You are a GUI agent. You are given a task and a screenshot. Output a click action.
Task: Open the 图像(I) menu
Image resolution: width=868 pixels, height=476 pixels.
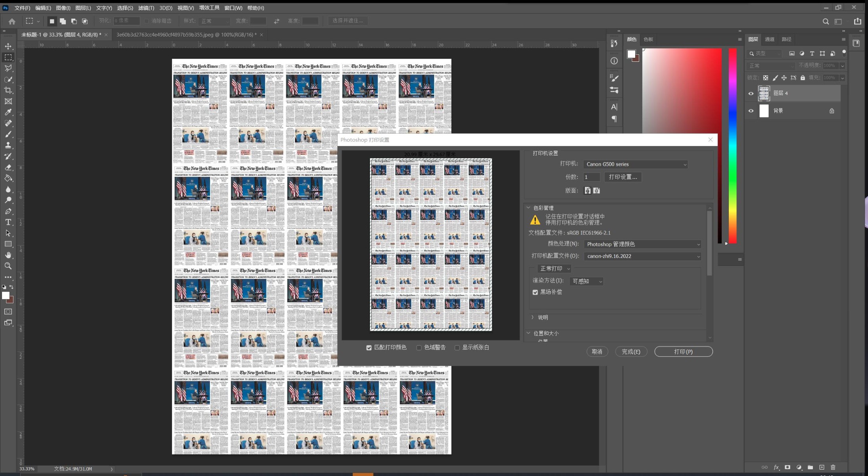pyautogui.click(x=63, y=8)
